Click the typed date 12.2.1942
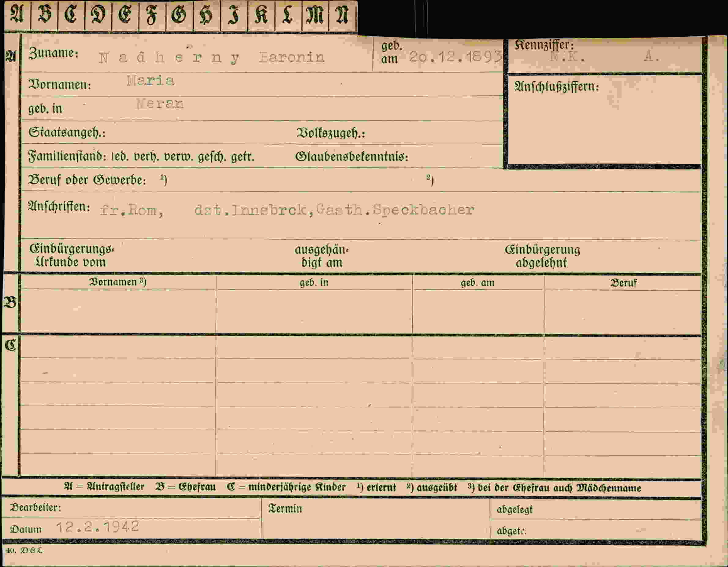Screen dimensions: 728x567 tap(97, 527)
